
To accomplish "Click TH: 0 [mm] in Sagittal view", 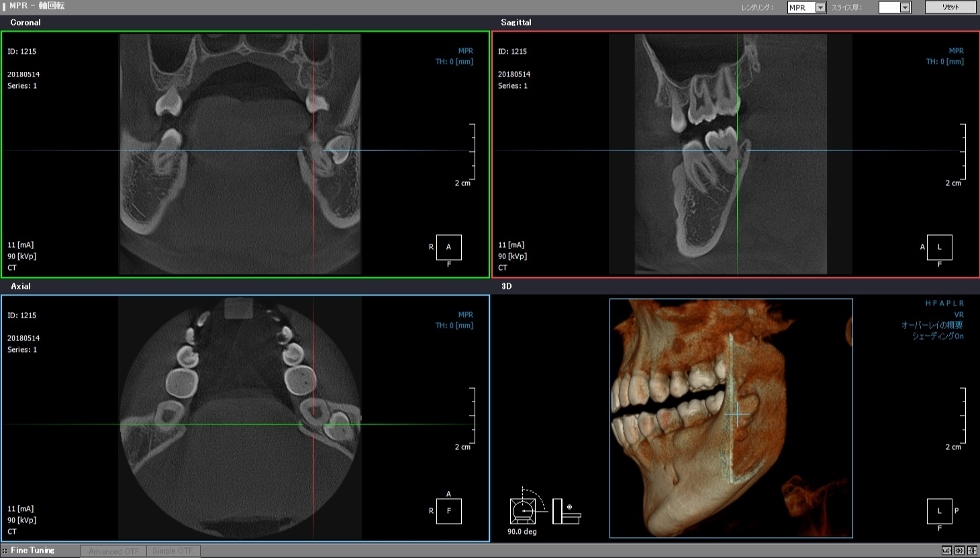I will (945, 62).
